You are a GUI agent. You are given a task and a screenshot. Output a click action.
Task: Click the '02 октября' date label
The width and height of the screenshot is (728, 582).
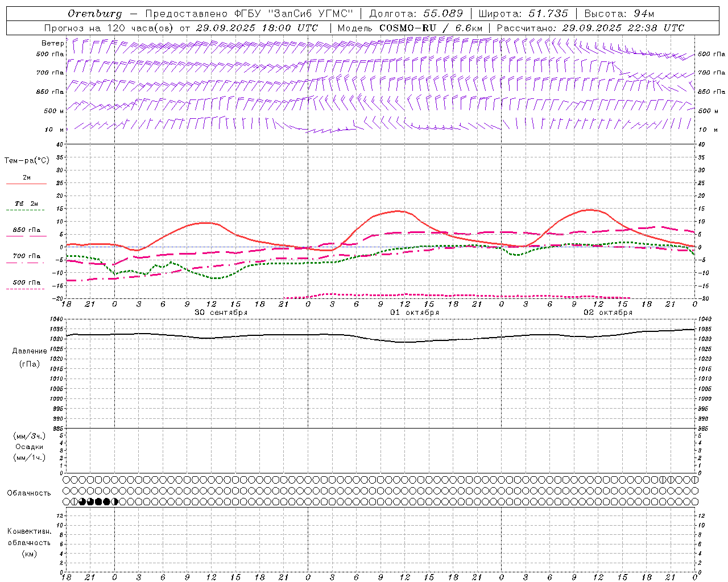[x=608, y=313]
